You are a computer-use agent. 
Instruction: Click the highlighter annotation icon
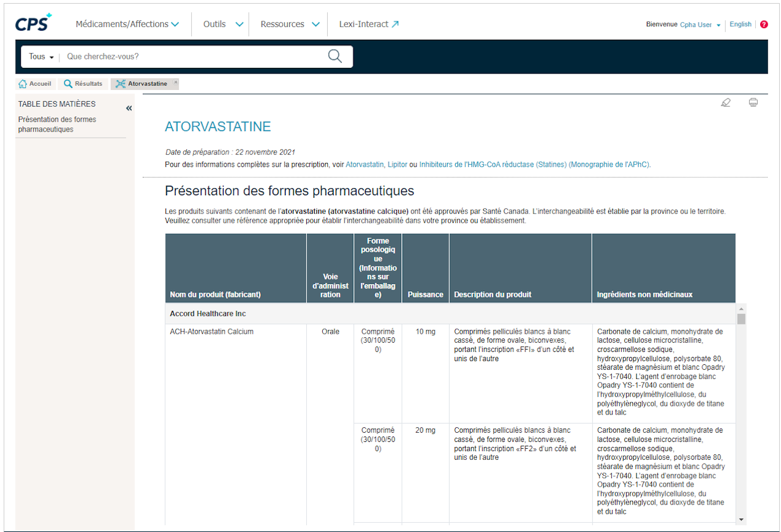(726, 102)
